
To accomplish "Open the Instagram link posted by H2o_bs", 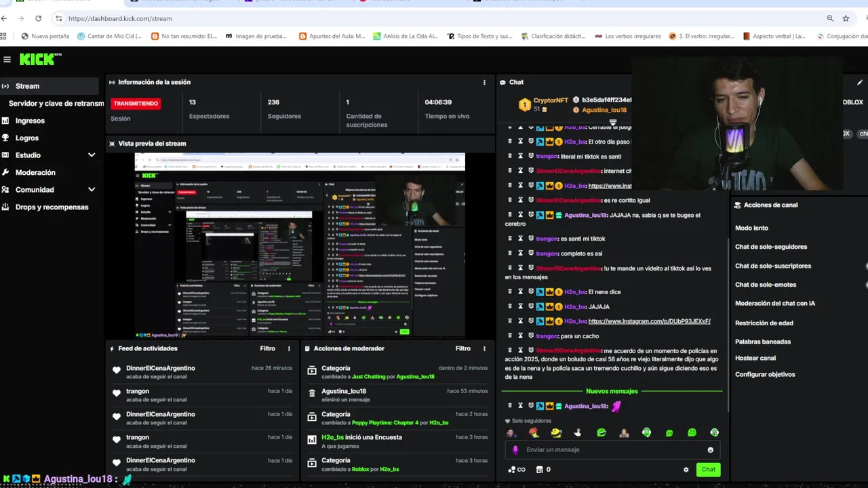I will pyautogui.click(x=649, y=321).
